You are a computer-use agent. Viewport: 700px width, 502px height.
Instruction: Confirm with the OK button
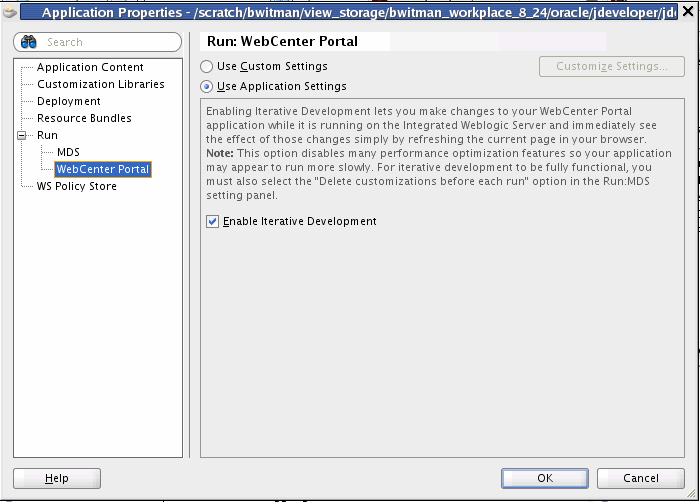[545, 478]
